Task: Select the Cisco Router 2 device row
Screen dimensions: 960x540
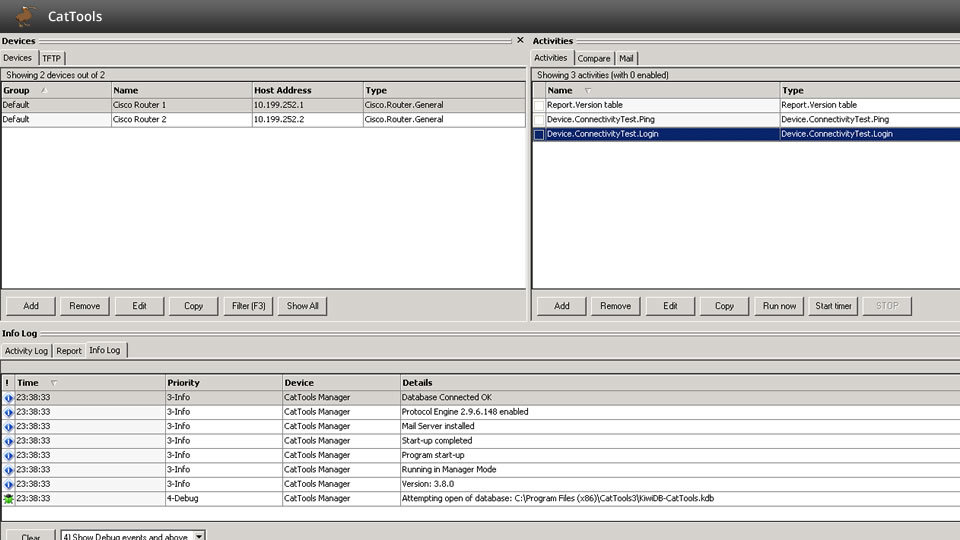Action: (180, 119)
